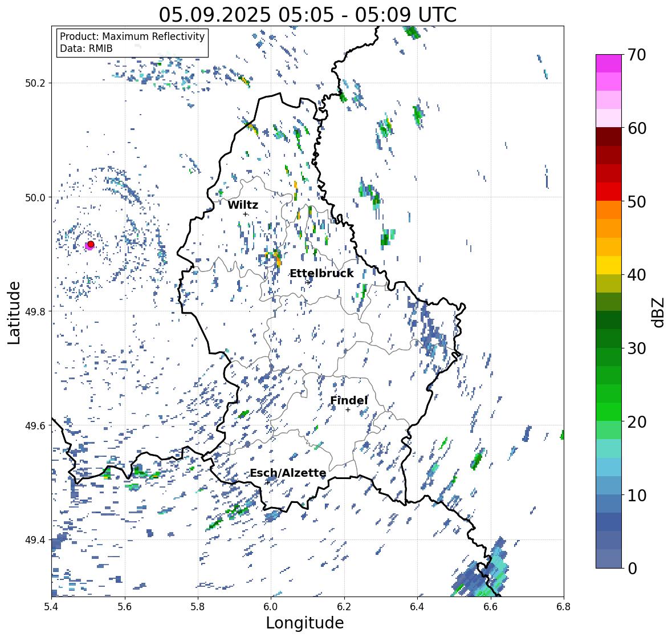Viewport: 672px width, 637px height.
Task: Click the Ettelbruck station label
Action: pyautogui.click(x=322, y=274)
